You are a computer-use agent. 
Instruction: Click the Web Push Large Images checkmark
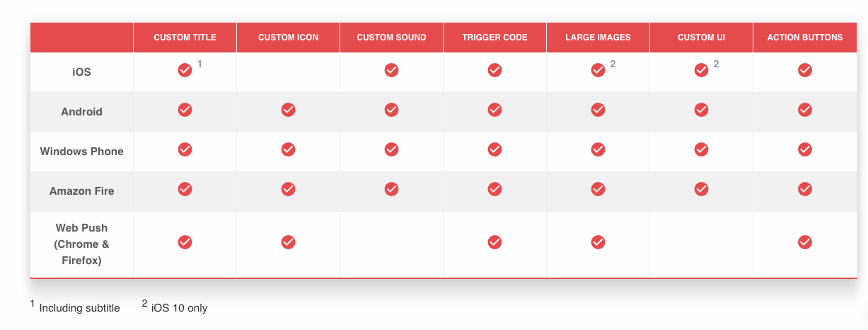[598, 242]
